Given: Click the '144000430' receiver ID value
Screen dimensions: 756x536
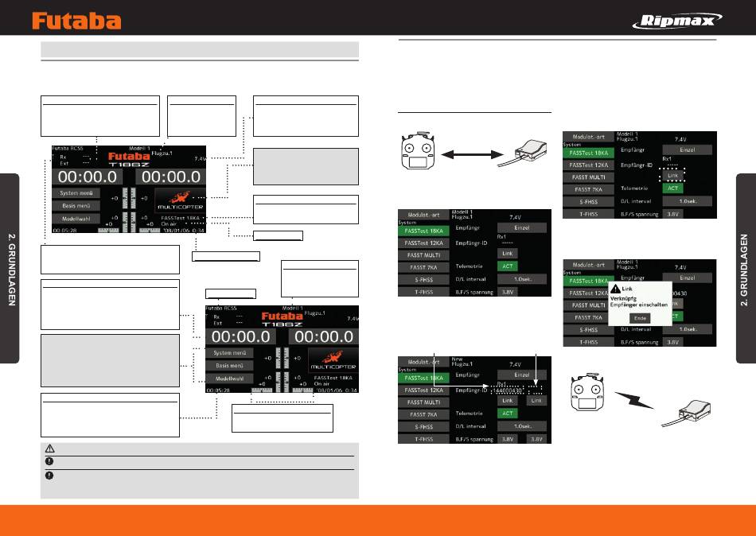Looking at the screenshot, I should click(x=507, y=390).
